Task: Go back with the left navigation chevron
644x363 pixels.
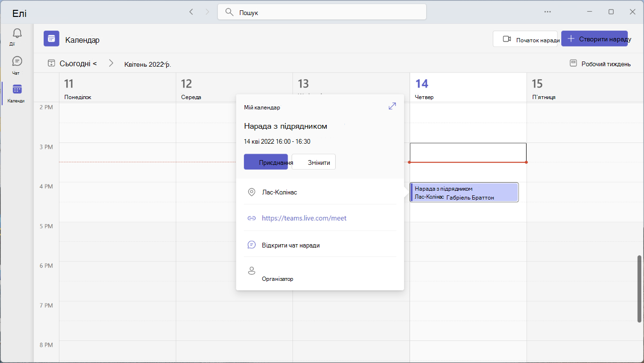Action: [x=191, y=12]
